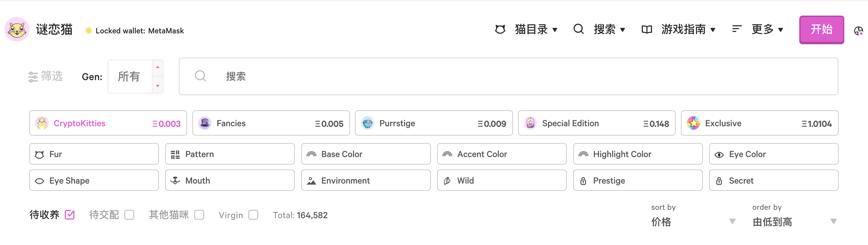Click the magnifier icon beside 搜索 in the nav
The width and height of the screenshot is (868, 245).
[x=579, y=29]
